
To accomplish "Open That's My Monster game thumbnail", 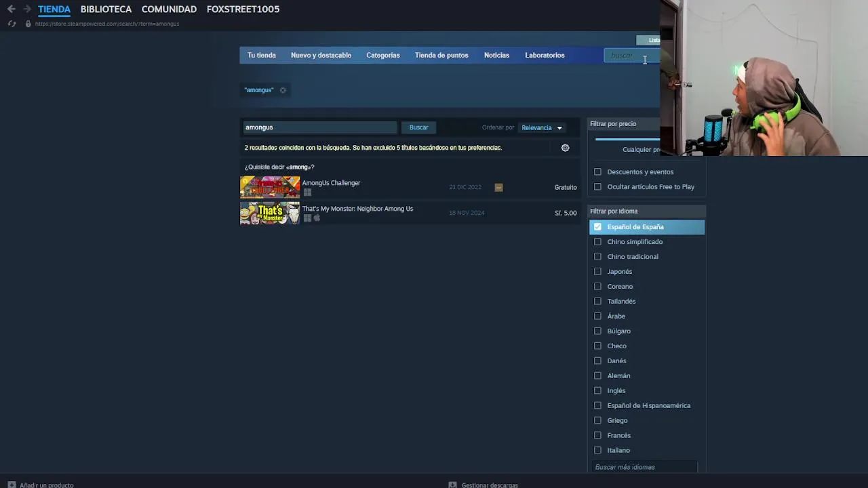I will coord(270,213).
